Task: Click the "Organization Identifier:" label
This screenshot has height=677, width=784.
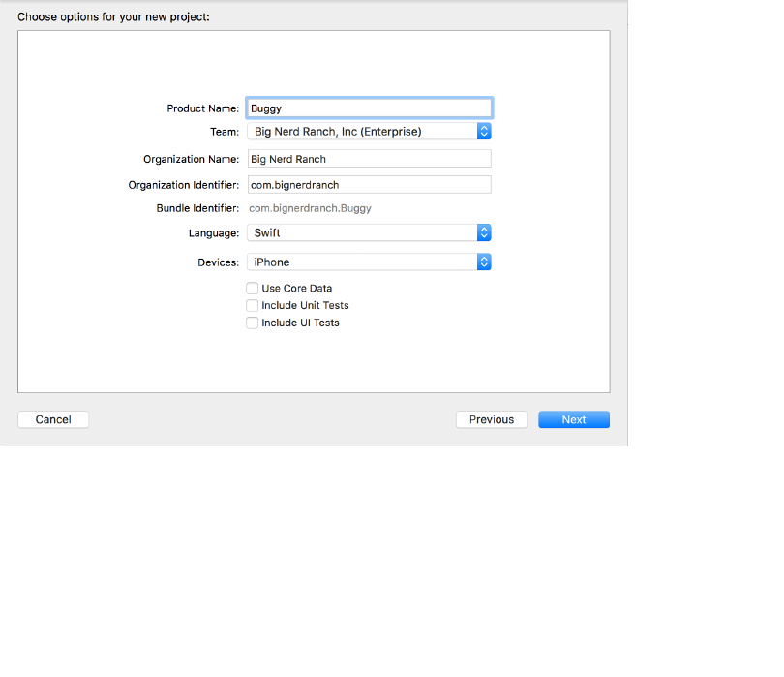Action: pos(183,185)
